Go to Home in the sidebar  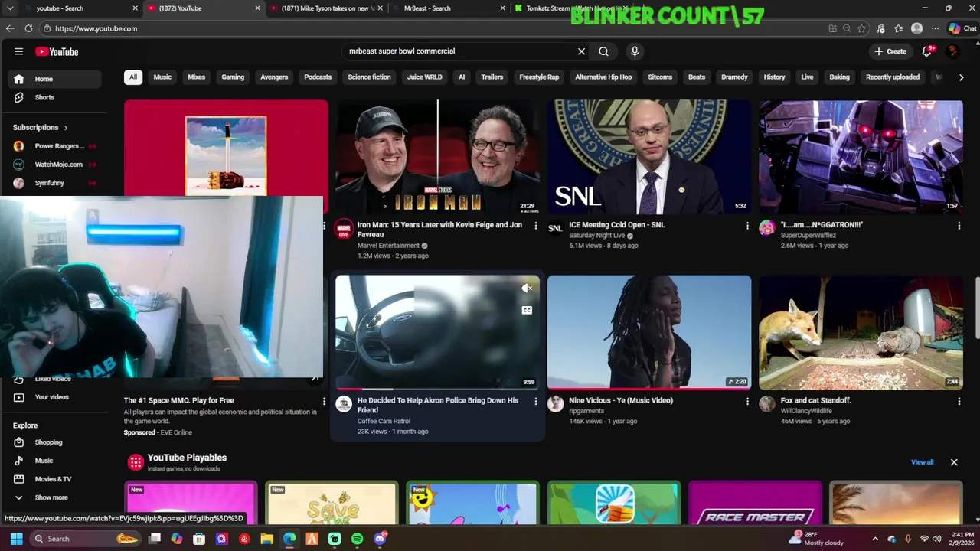(54, 79)
